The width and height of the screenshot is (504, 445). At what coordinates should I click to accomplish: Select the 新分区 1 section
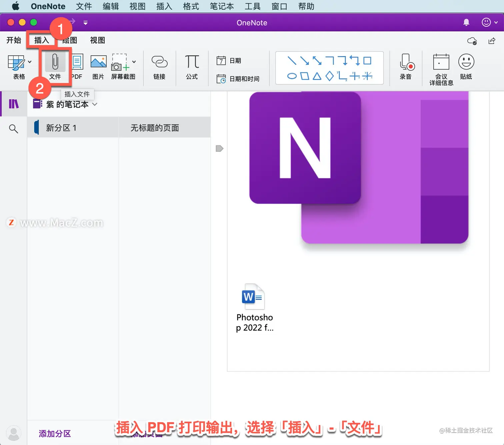(x=73, y=127)
